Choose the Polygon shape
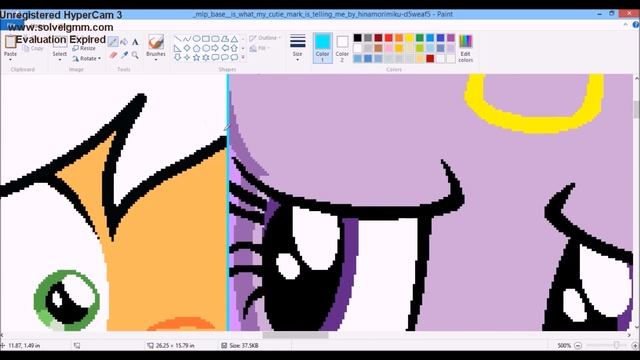The image size is (640, 360). pos(224,39)
